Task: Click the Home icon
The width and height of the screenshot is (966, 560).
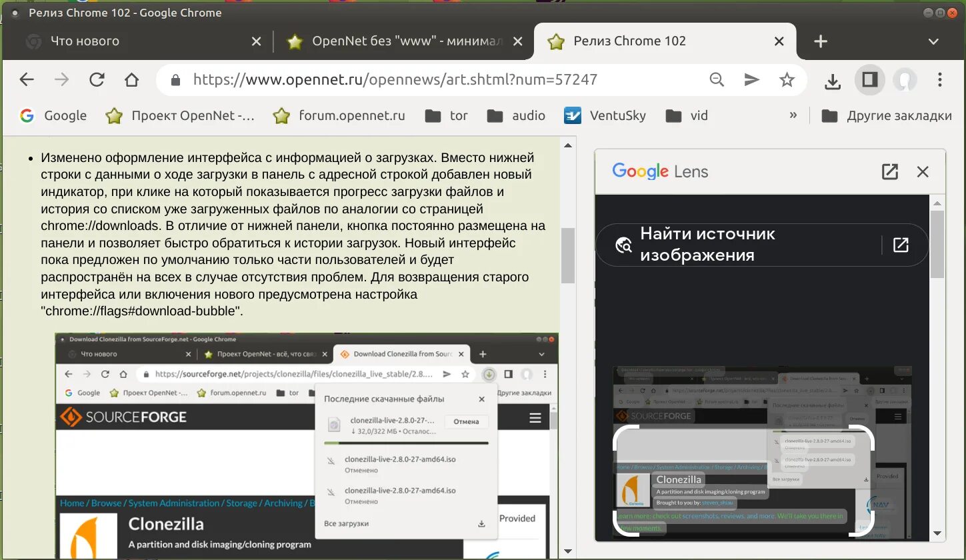Action: coord(131,79)
